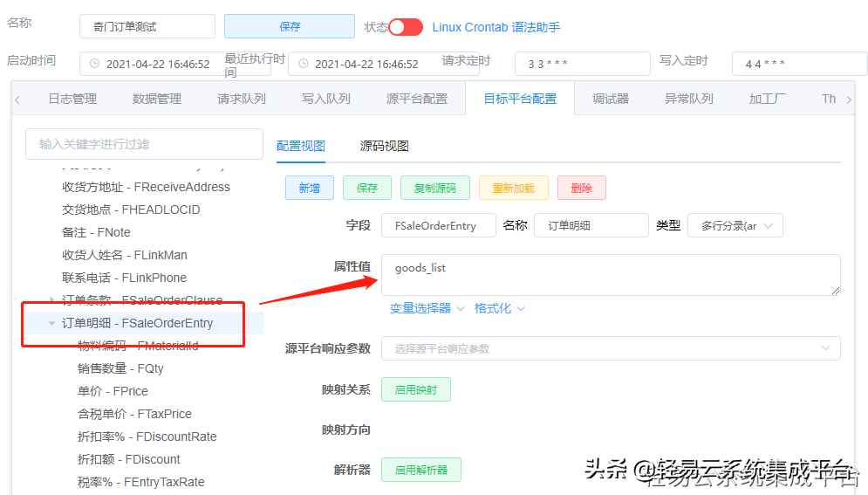Select 收货人姓名 - FLinkMan tree node
This screenshot has width=868, height=495.
click(125, 255)
